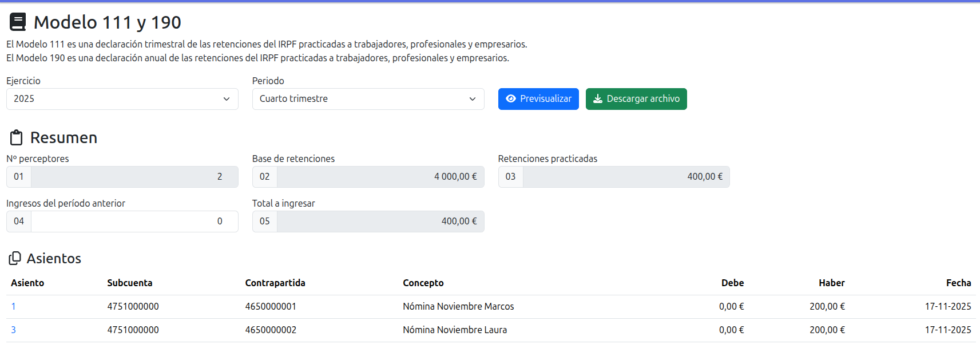Open the Ejercicio 2025 dropdown
Viewport: 980px width, 352px height.
tap(122, 99)
